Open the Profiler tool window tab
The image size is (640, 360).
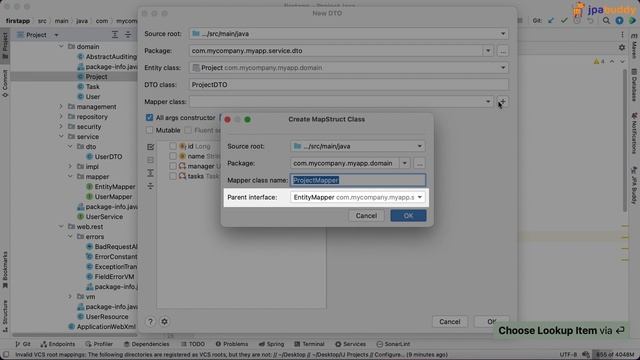[98, 344]
